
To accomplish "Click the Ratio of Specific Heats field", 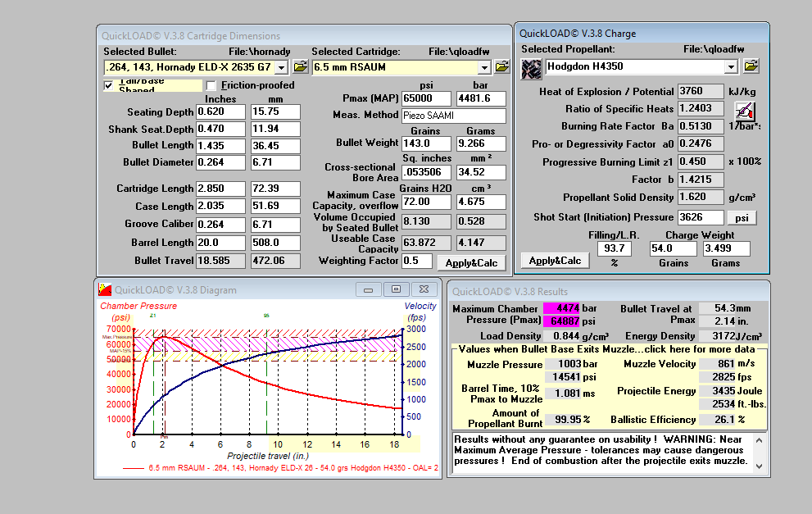I will (701, 108).
